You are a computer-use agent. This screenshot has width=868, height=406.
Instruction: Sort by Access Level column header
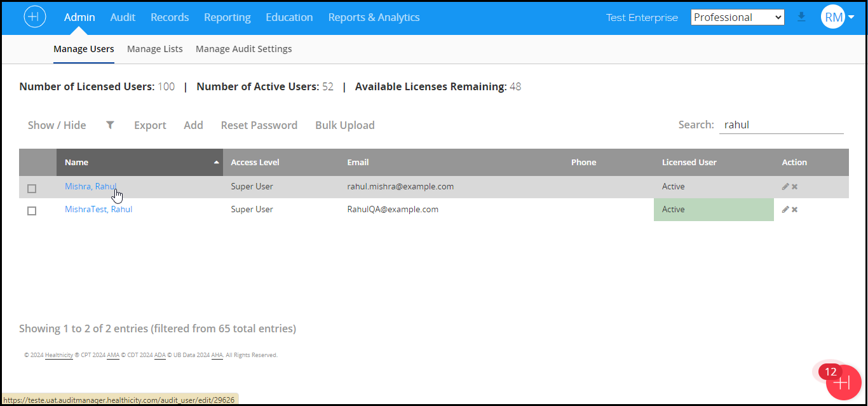255,162
